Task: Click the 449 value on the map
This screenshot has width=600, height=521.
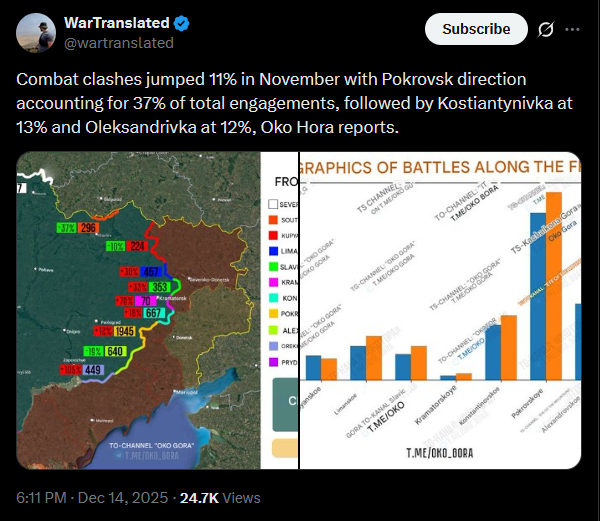Action: point(93,370)
